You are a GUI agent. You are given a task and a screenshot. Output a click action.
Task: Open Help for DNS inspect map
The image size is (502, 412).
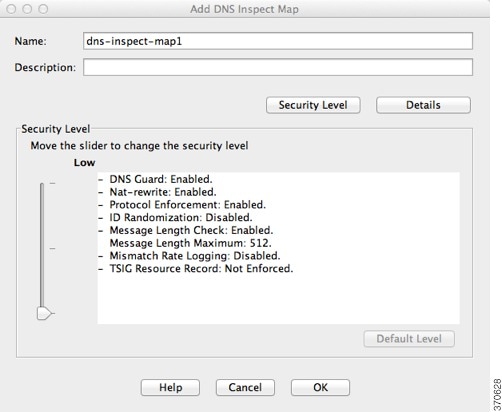coord(170,387)
